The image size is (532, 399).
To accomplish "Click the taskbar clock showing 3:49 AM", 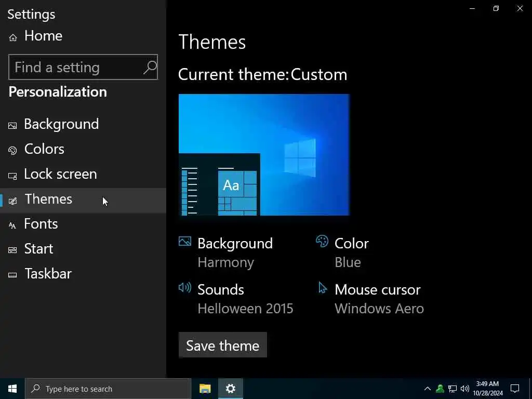I will click(x=487, y=389).
